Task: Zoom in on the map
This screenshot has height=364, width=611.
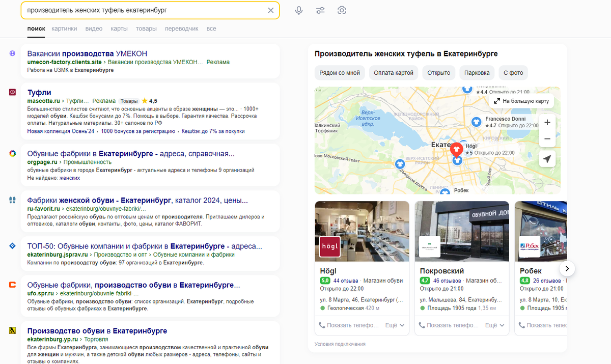Action: (547, 122)
